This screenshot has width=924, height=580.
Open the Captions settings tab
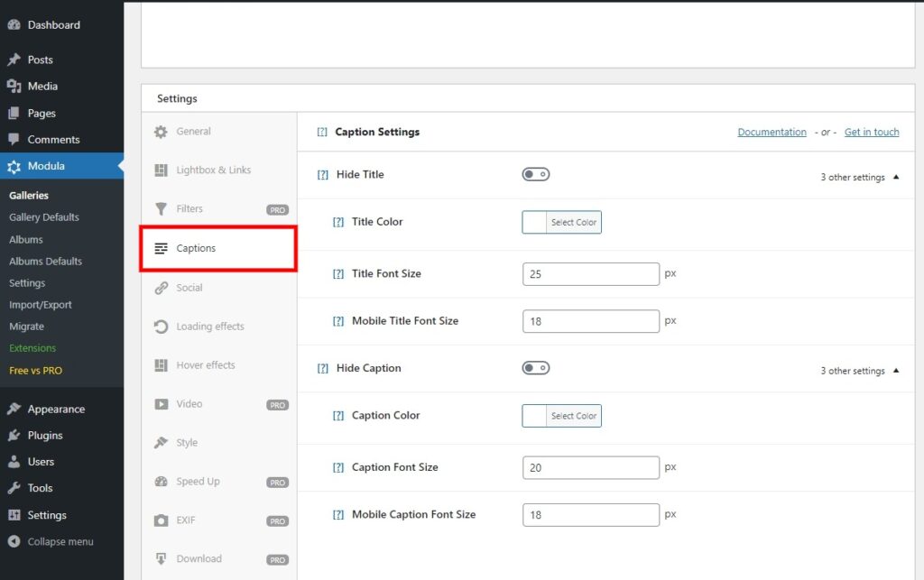pos(196,248)
